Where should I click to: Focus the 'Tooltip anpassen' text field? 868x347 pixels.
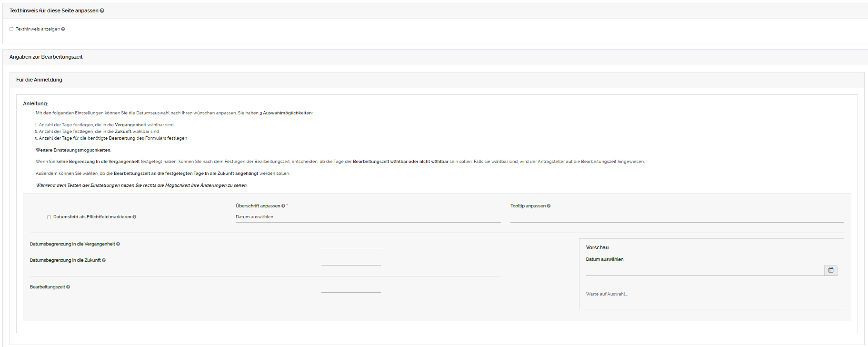677,217
